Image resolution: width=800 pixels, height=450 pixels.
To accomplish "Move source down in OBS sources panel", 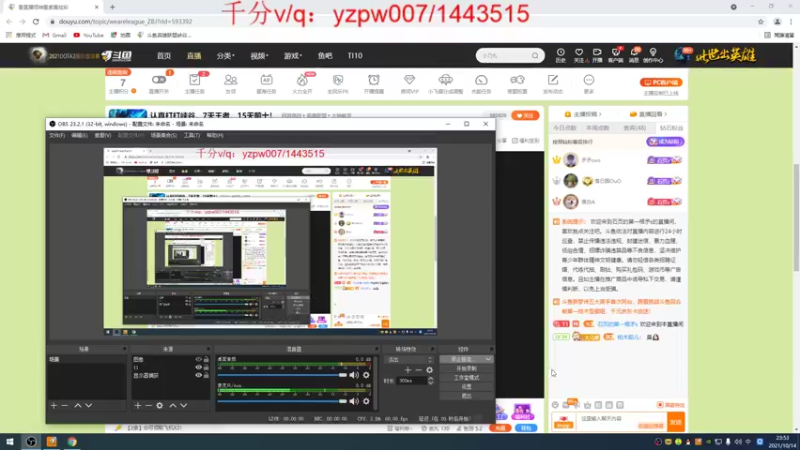I will pyautogui.click(x=184, y=405).
